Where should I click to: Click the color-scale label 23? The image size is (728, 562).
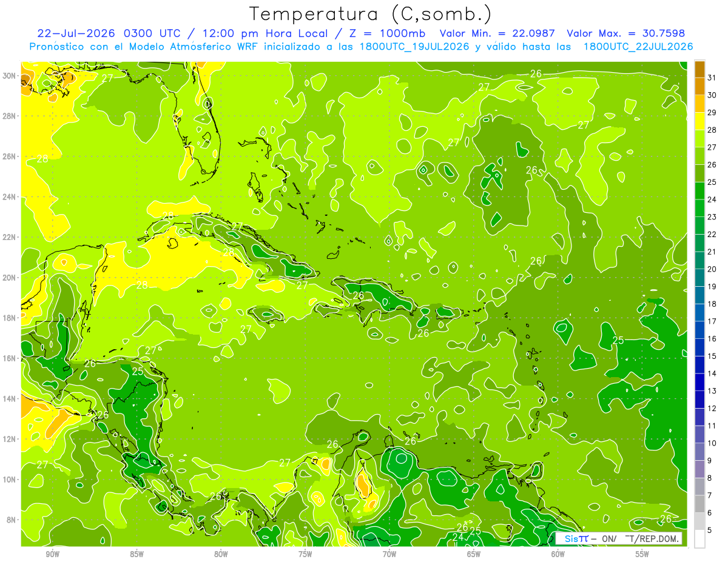[712, 217]
